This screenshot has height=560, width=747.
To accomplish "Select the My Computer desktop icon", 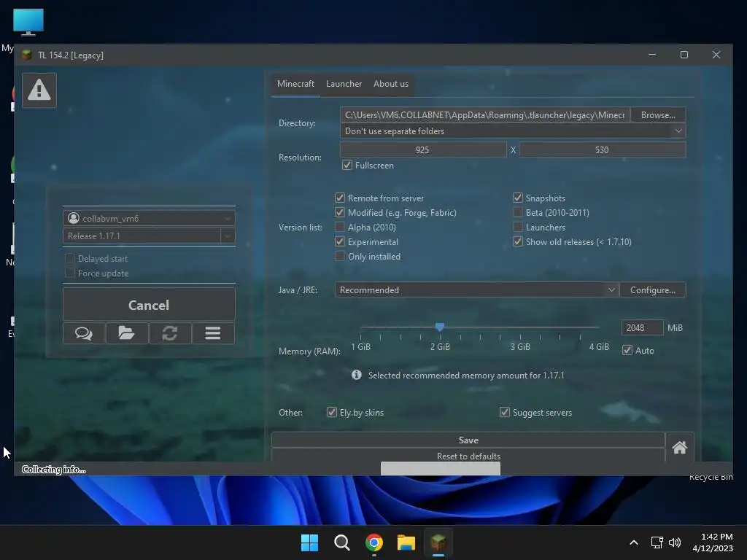I will 28,23.
